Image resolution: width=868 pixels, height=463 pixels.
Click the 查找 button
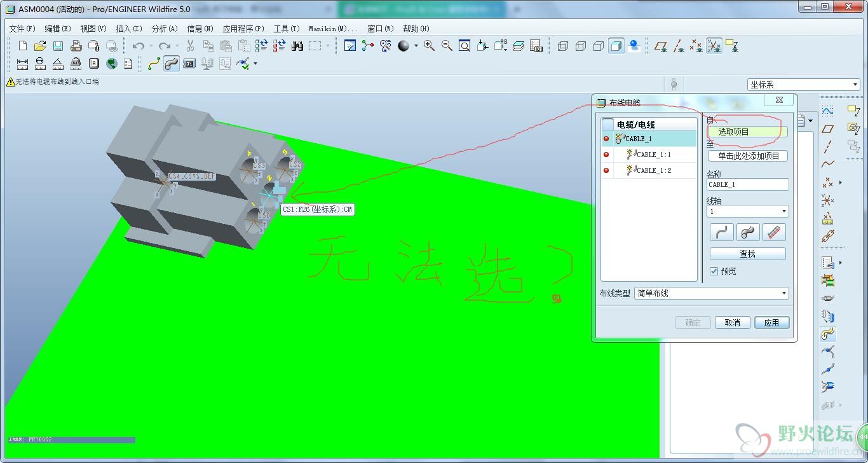(747, 254)
